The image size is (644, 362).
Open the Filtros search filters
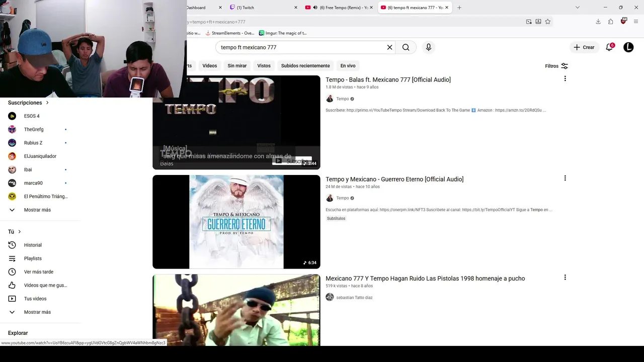coord(556,66)
